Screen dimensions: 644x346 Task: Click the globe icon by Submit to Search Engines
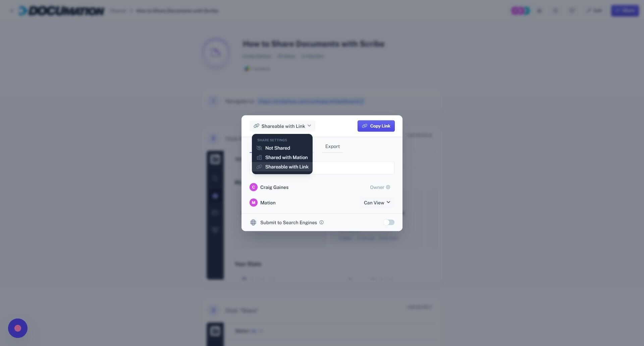(253, 223)
